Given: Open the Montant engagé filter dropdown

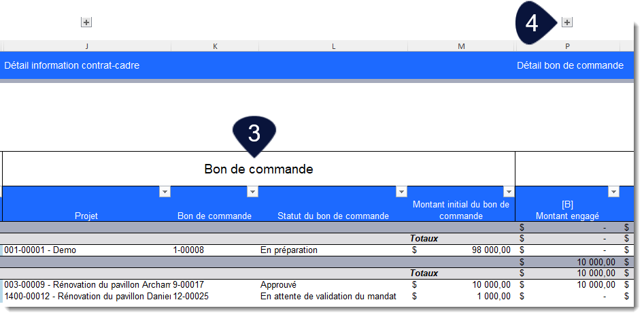Looking at the screenshot, I should pos(613,192).
